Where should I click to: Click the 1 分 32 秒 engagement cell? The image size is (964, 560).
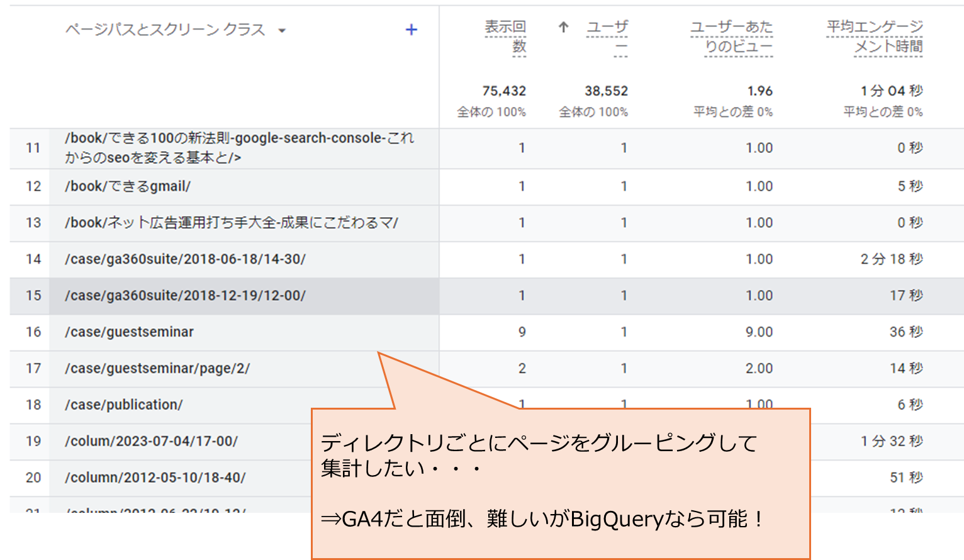(x=892, y=441)
